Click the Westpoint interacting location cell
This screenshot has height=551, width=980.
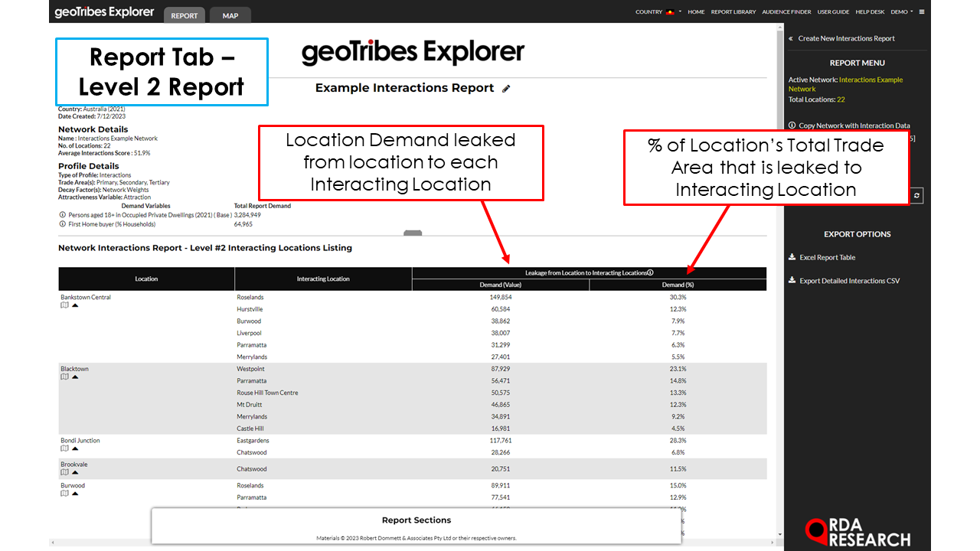tap(252, 369)
